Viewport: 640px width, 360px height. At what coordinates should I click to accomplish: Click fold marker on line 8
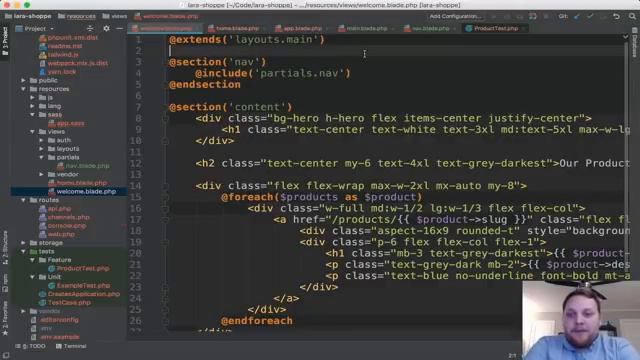coord(165,118)
